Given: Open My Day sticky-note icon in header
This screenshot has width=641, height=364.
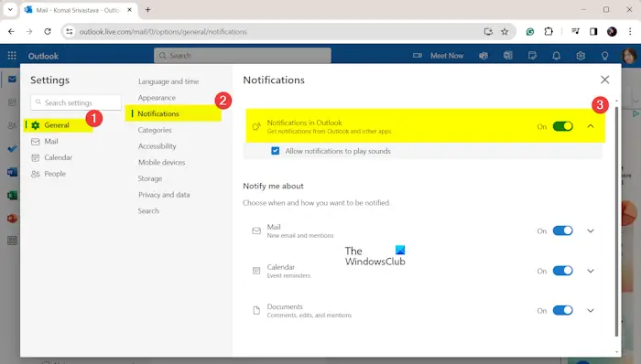Looking at the screenshot, I should (532, 56).
